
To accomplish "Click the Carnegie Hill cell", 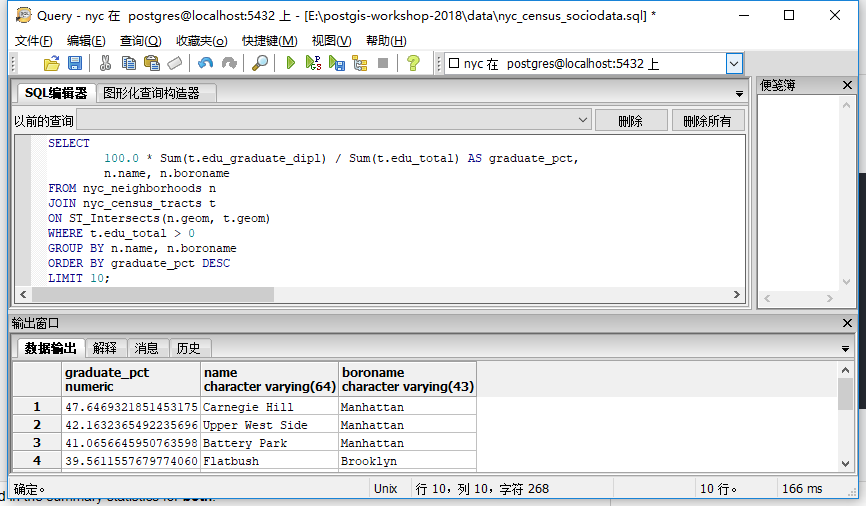I will (270, 407).
